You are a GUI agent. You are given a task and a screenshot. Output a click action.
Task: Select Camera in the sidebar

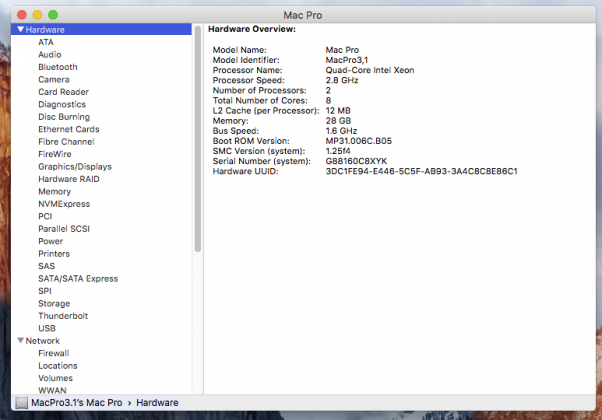pyautogui.click(x=54, y=79)
